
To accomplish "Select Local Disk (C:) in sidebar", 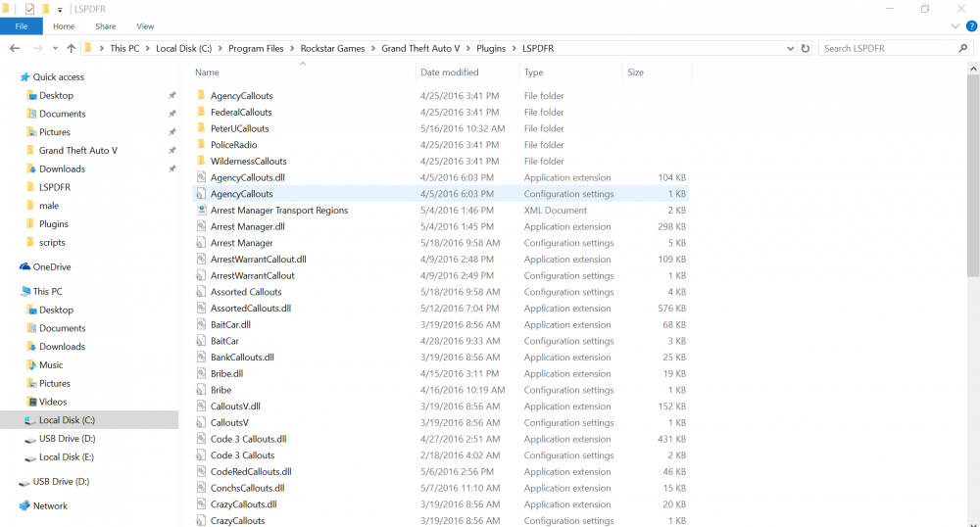I will click(67, 420).
